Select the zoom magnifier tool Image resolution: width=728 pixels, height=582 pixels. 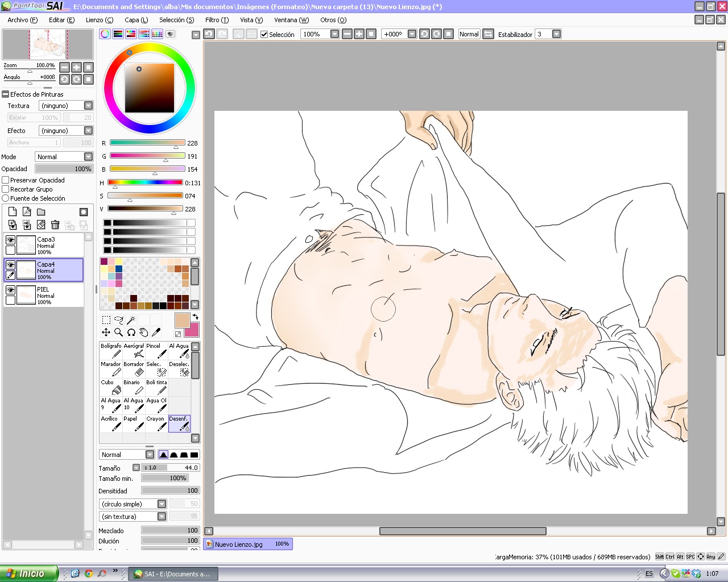click(x=119, y=332)
